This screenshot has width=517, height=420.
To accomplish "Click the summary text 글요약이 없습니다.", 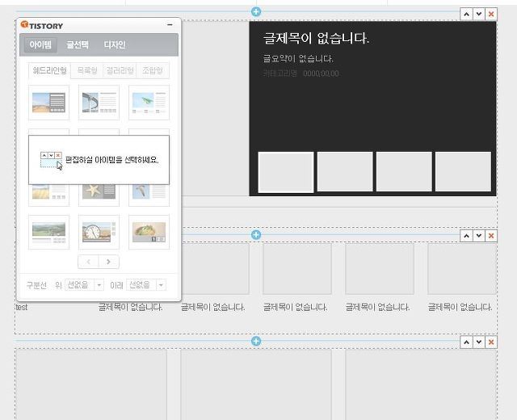I will (298, 59).
